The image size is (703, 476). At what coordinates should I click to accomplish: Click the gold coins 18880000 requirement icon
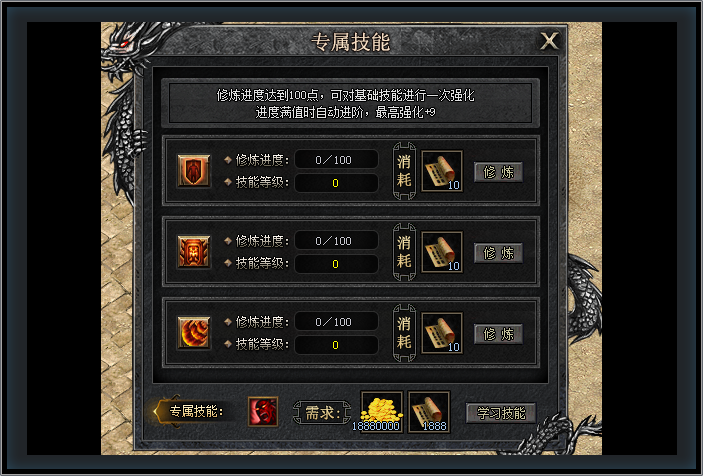(x=382, y=412)
